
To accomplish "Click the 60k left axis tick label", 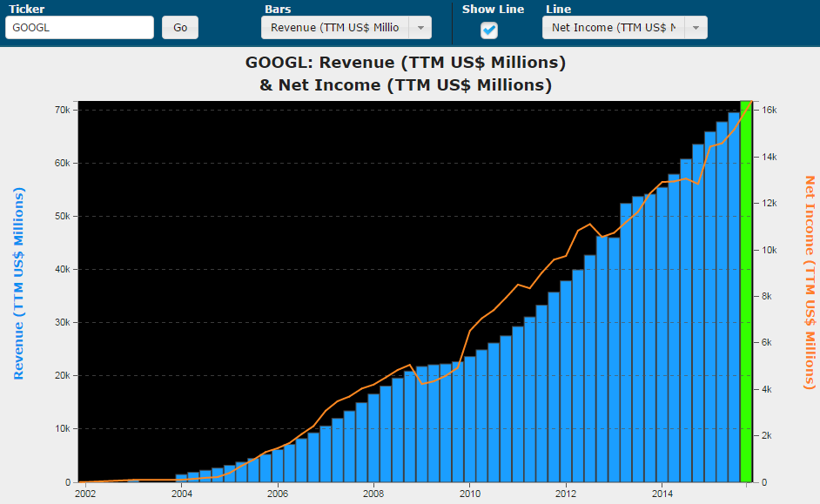I will (x=62, y=163).
